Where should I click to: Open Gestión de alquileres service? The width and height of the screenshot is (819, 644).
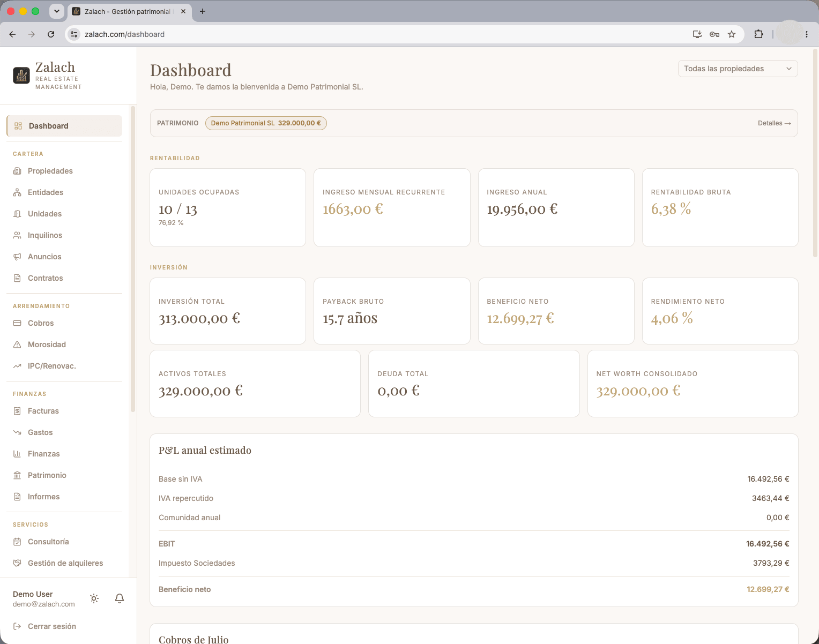[x=64, y=563]
